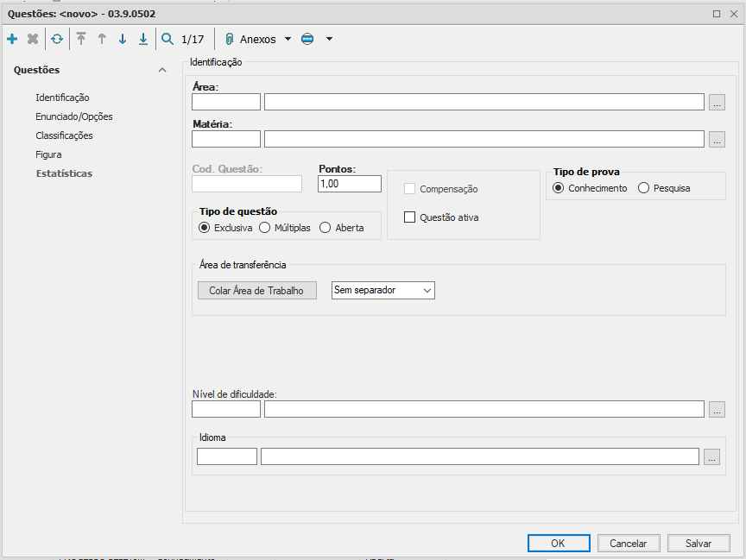Select the Múltiplas question type

pyautogui.click(x=265, y=228)
